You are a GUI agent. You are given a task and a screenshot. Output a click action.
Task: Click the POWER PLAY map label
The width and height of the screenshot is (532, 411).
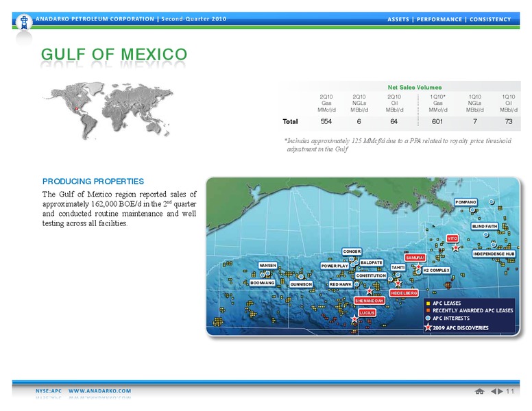(335, 266)
